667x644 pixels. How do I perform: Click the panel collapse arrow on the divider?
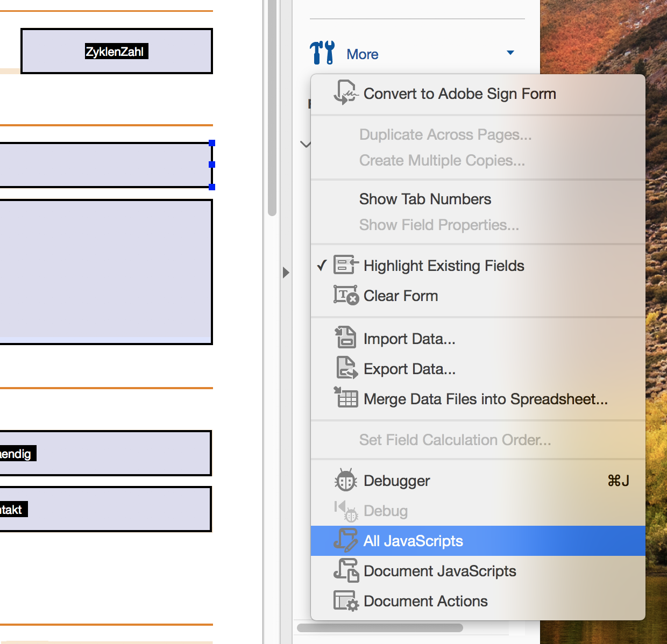point(286,273)
